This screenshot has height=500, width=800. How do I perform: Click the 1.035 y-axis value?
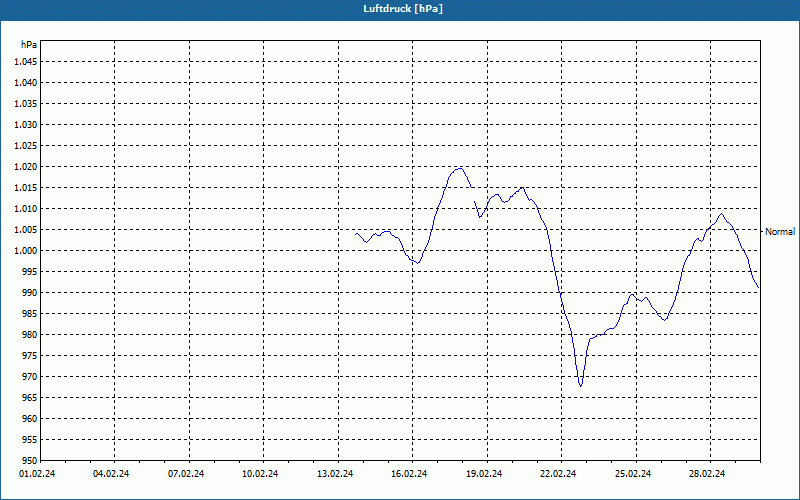pyautogui.click(x=26, y=104)
